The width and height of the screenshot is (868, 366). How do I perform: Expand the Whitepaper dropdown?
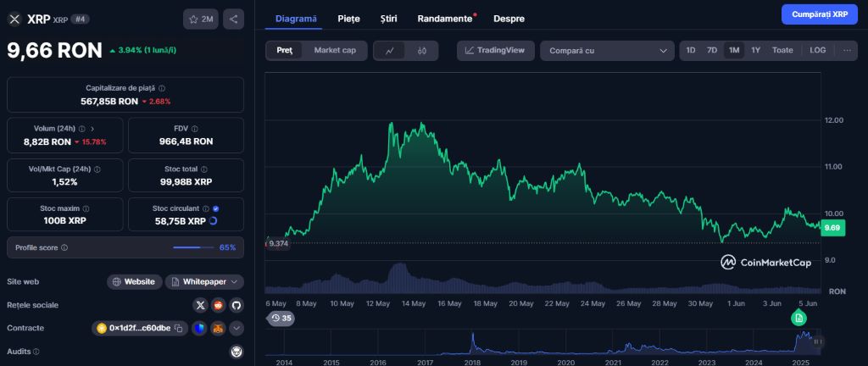[x=205, y=281]
